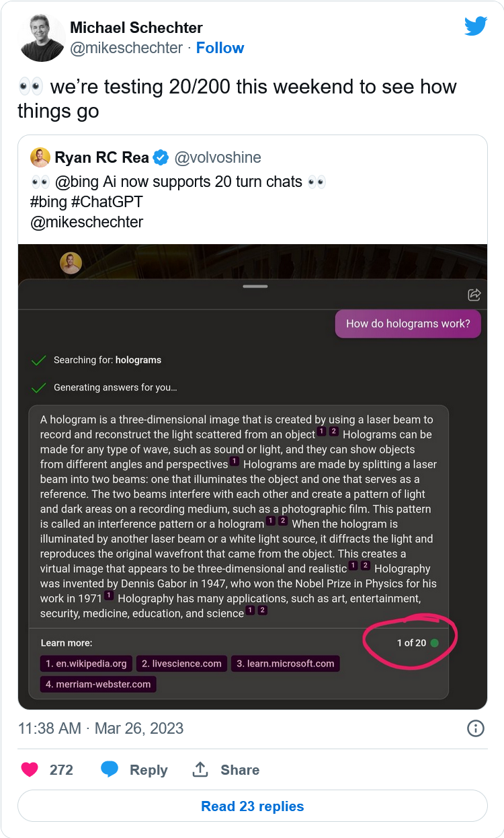Follow @mikeschechter
This screenshot has width=504, height=838.
coord(220,48)
